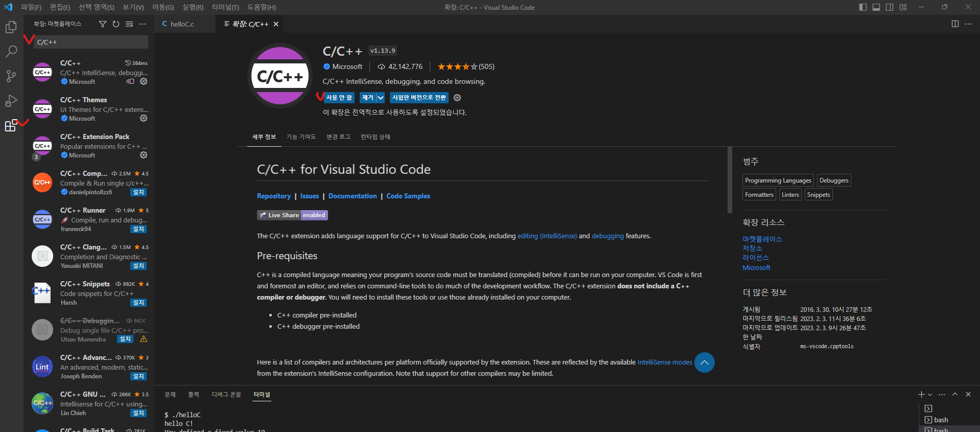This screenshot has height=432, width=980.
Task: Close the terminal panel
Action: (x=968, y=394)
